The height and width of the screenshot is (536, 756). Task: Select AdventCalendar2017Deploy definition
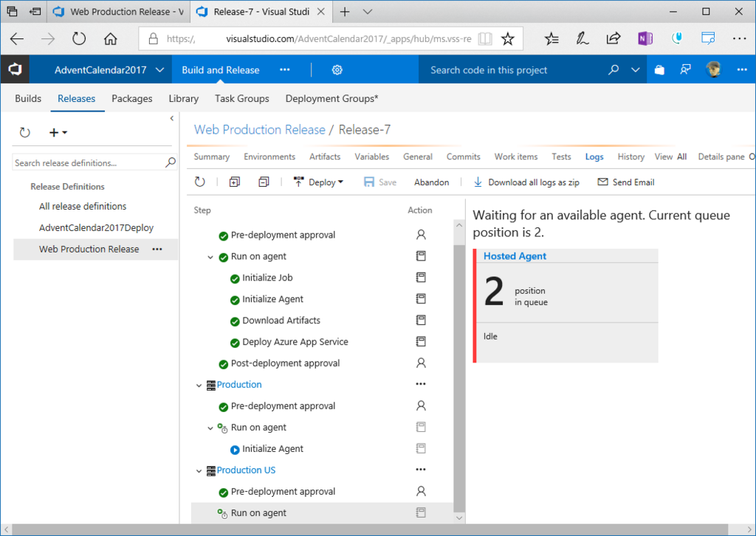[x=97, y=227]
